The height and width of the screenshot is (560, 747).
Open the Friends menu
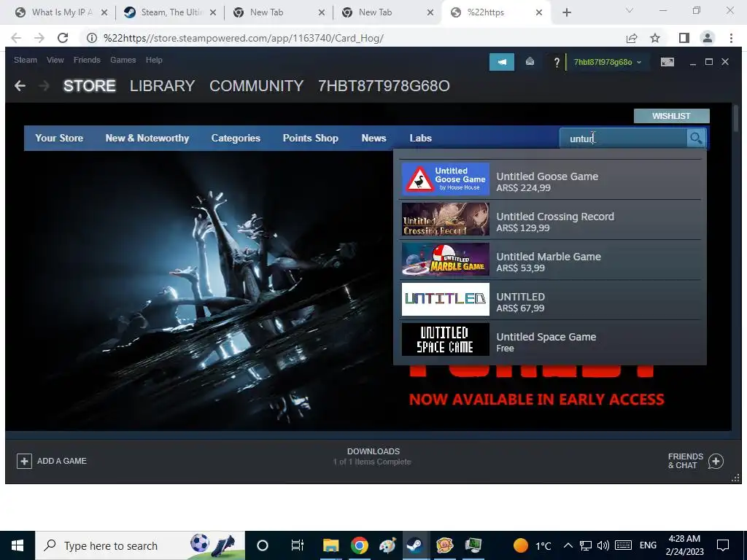pos(87,60)
